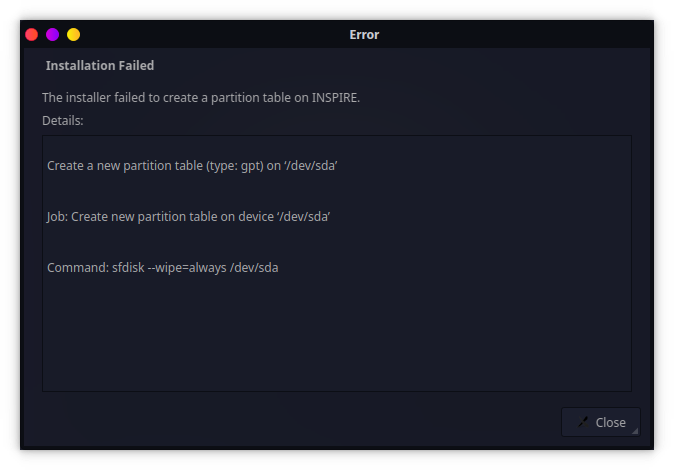Click '/dev/sda' in the Job line
674x470 pixels.
[x=303, y=217]
